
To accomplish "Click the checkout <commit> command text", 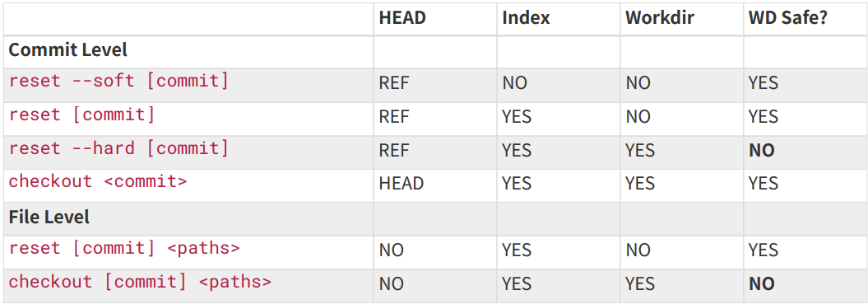I will pos(98,181).
